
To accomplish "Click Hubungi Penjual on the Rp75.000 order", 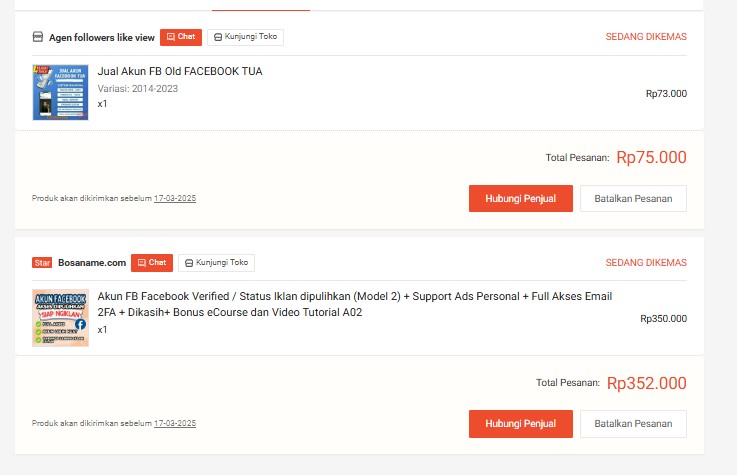I will [x=520, y=198].
